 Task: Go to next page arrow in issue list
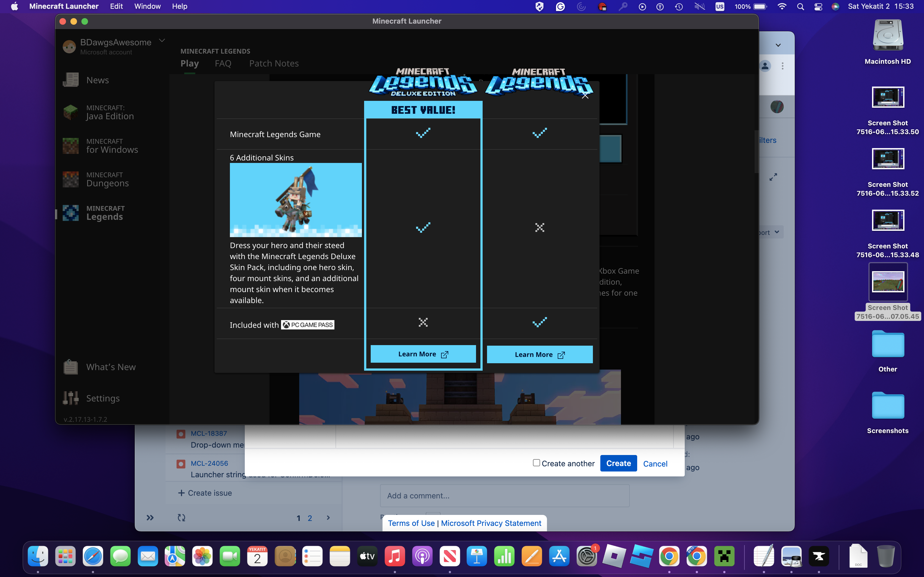pos(328,518)
